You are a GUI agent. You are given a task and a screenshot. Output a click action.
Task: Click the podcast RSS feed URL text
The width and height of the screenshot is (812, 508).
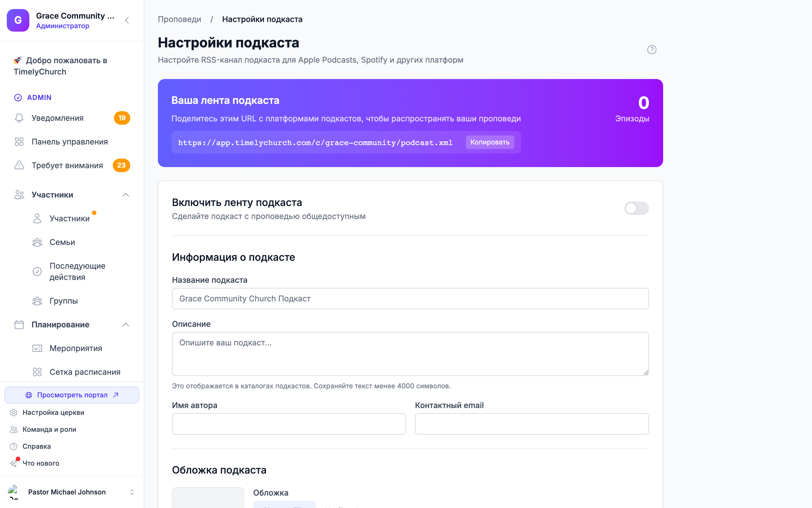pos(315,143)
